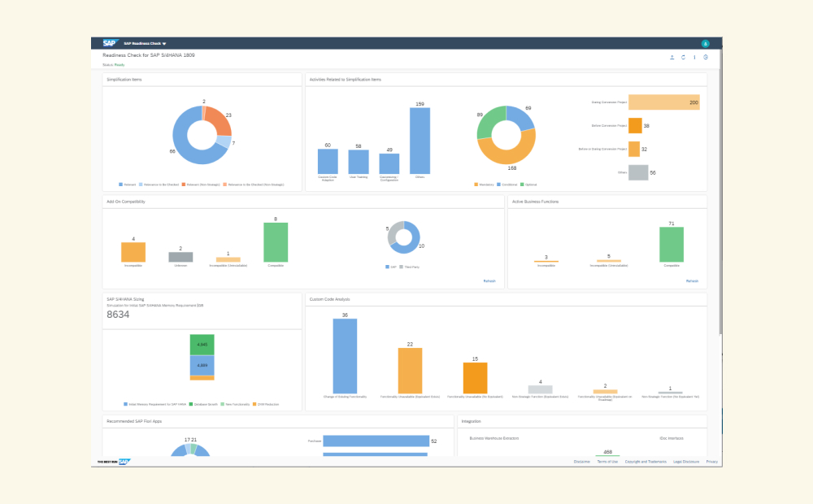Viewport: 813px width, 504px height.
Task: Click the grey Others bar showing 56
Action: (638, 172)
